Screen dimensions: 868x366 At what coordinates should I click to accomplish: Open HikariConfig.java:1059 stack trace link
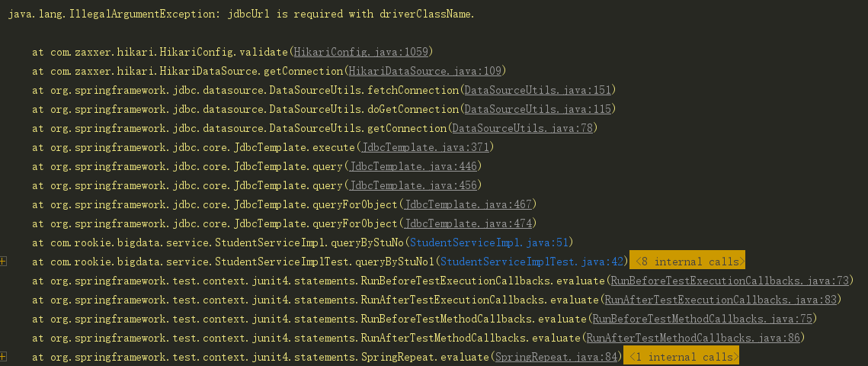[x=362, y=52]
